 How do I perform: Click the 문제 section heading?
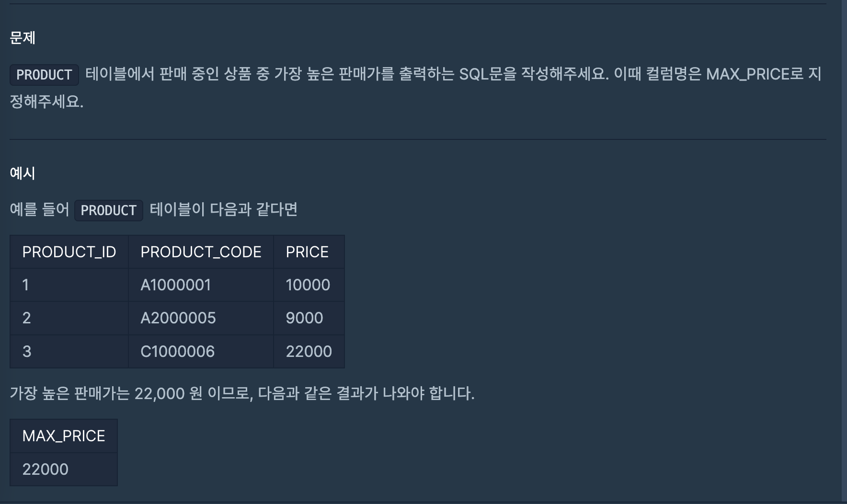[x=23, y=38]
